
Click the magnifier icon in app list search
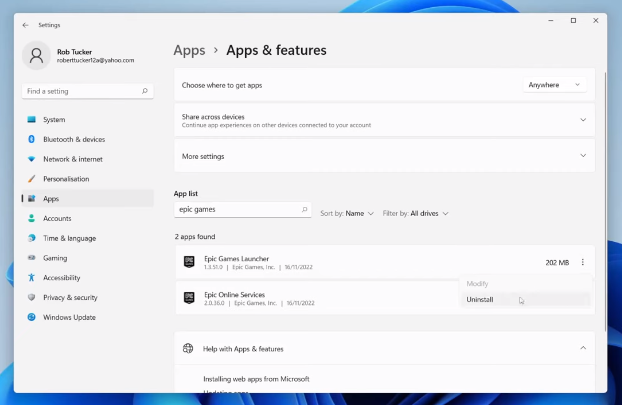(305, 209)
